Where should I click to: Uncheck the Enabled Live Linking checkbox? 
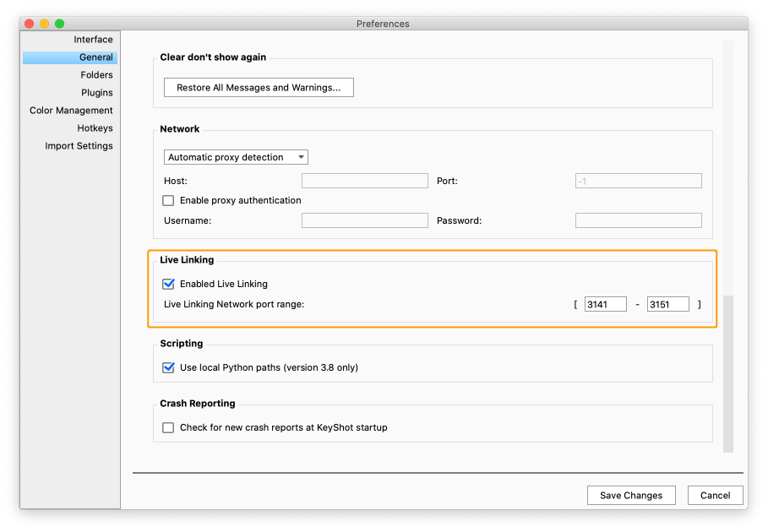[168, 285]
